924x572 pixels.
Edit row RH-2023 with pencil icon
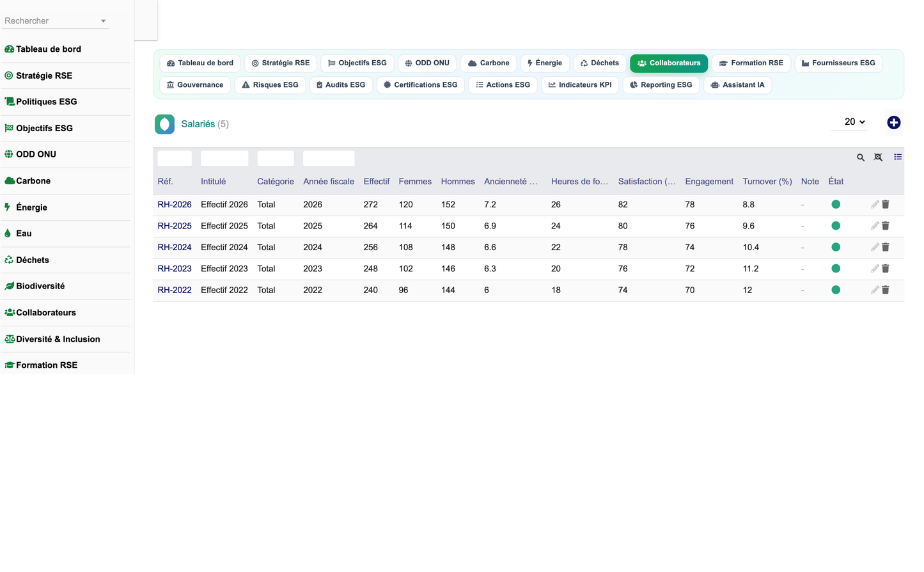point(874,269)
